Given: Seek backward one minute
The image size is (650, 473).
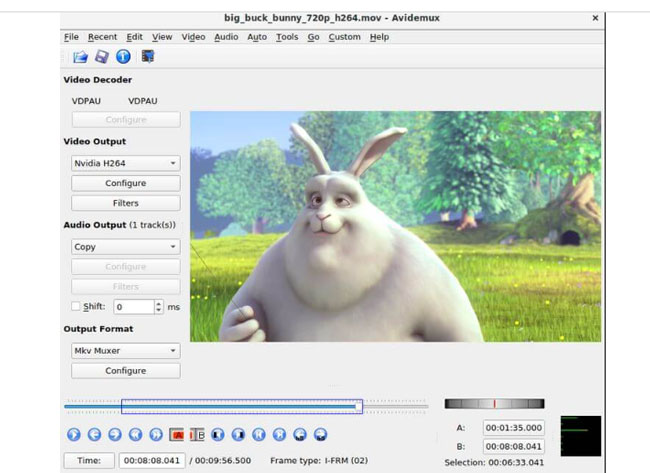Looking at the screenshot, I should pos(300,434).
